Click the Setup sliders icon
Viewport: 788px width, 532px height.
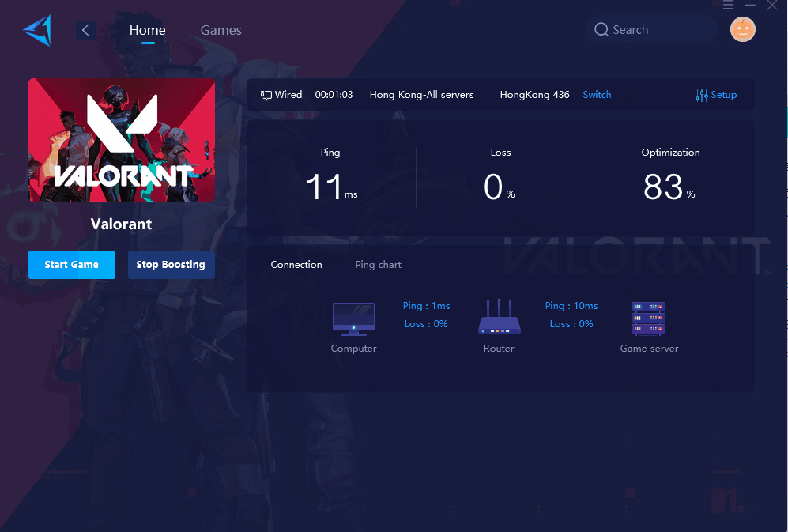click(x=702, y=95)
